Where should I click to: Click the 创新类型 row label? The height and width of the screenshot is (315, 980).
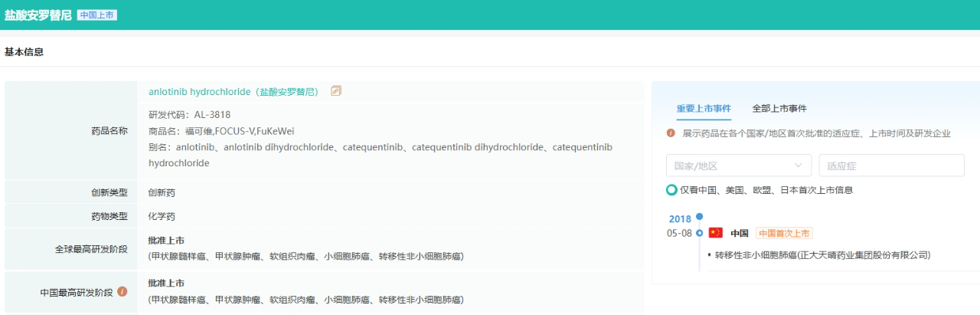pyautogui.click(x=109, y=192)
